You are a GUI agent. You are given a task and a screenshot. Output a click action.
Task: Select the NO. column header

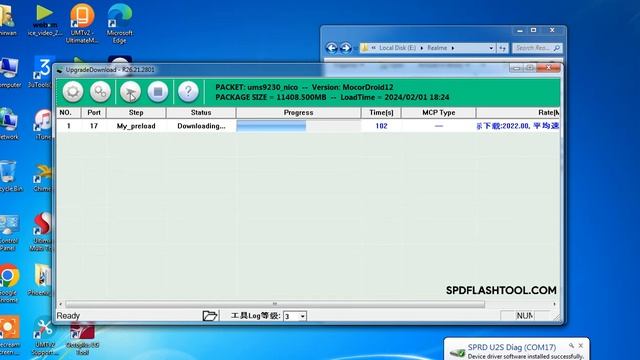click(69, 113)
